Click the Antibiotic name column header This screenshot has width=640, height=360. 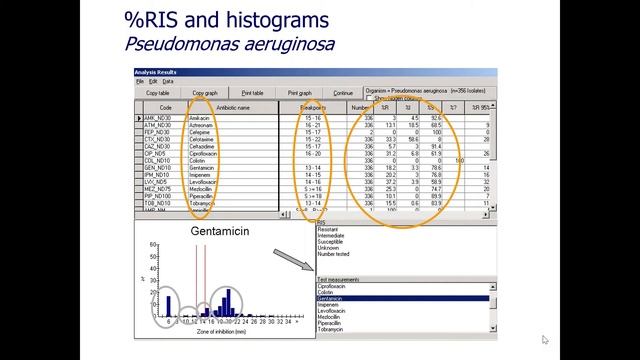[x=233, y=108]
